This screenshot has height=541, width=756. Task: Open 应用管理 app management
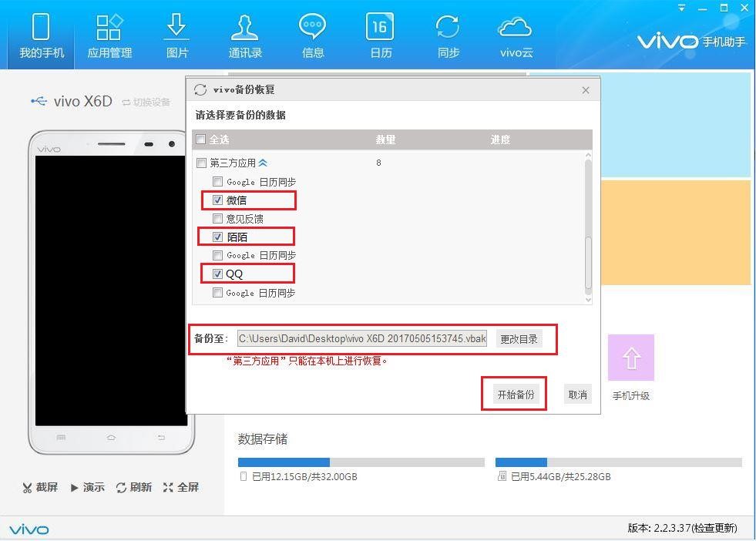[109, 35]
